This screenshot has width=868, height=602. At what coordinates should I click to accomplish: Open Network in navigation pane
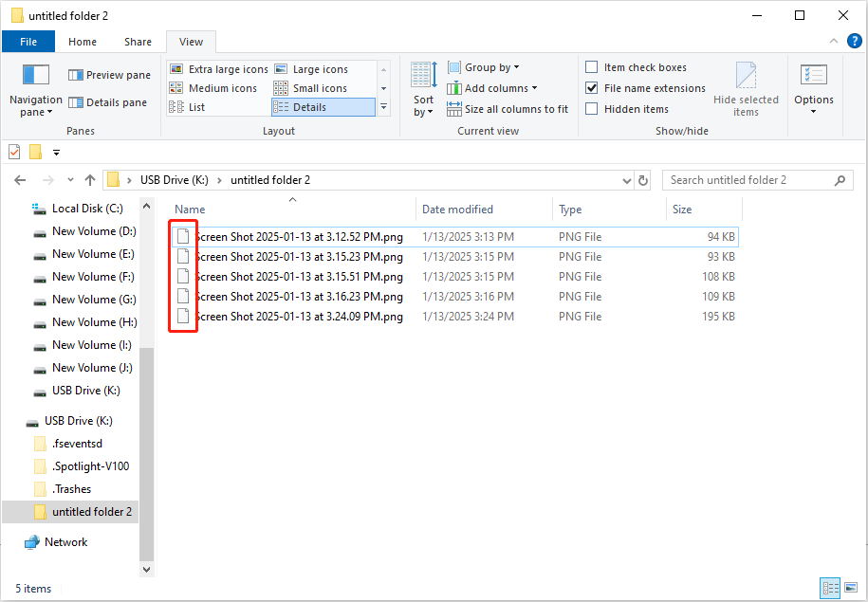pos(56,542)
